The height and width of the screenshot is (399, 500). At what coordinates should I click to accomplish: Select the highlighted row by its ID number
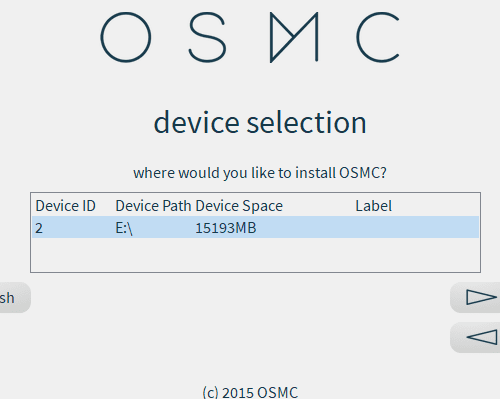pyautogui.click(x=39, y=228)
